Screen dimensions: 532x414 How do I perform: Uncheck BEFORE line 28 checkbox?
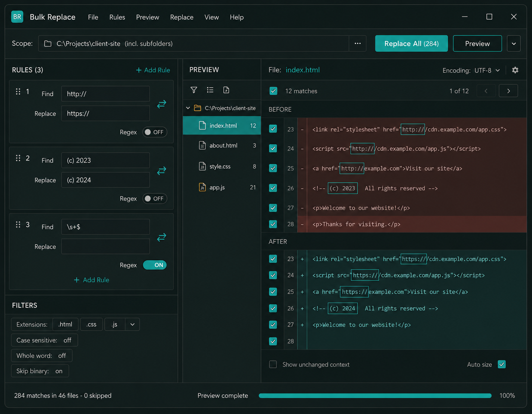pyautogui.click(x=273, y=224)
